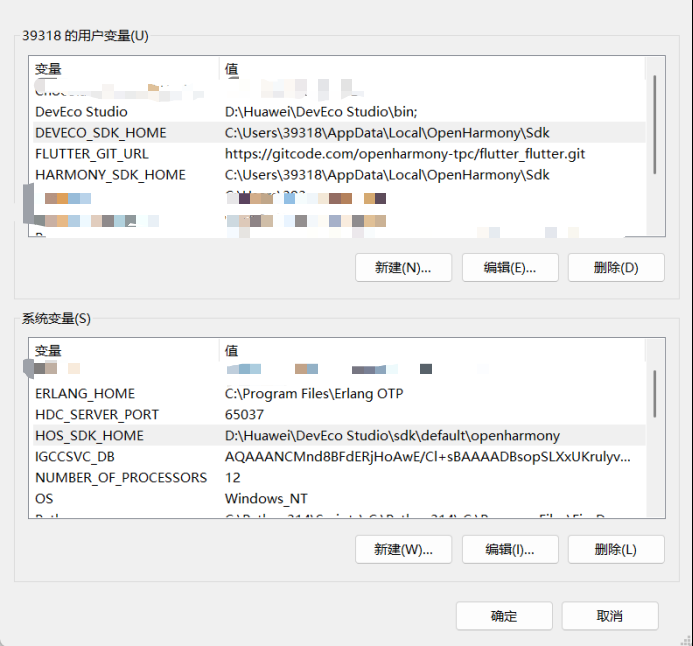
Task: Cancel the dialog with 取消
Action: [610, 616]
